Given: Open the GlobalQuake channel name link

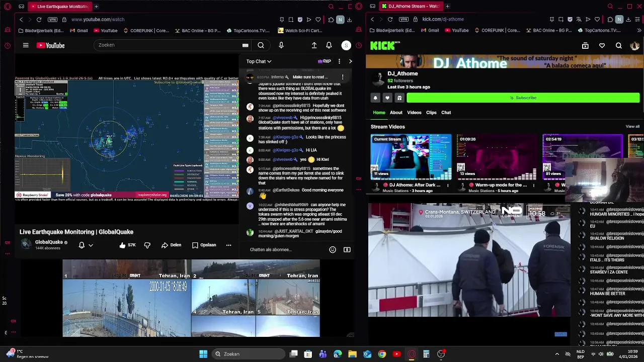Looking at the screenshot, I should coord(49,242).
